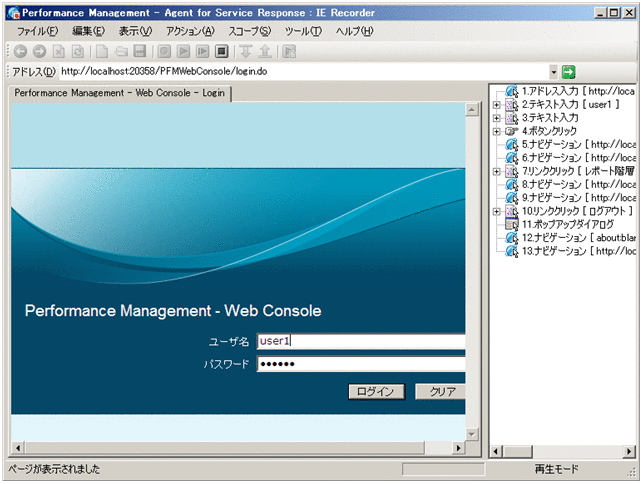The width and height of the screenshot is (644, 484).
Task: Click the stop square button in the toolbar
Action: [x=222, y=51]
